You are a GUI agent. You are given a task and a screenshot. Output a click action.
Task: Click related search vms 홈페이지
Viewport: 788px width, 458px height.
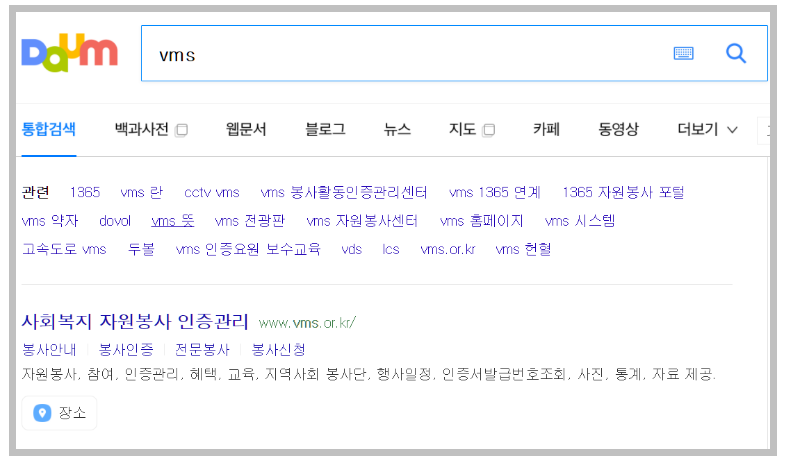tap(481, 221)
